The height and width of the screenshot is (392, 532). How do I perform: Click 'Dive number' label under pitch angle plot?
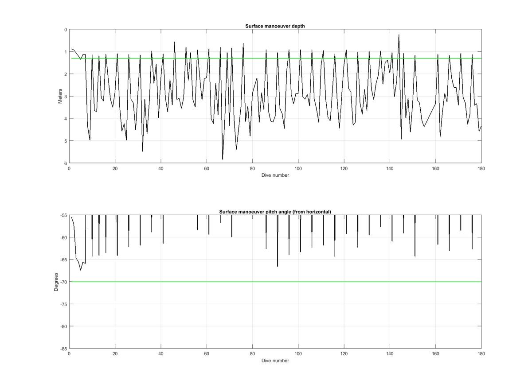coord(275,361)
